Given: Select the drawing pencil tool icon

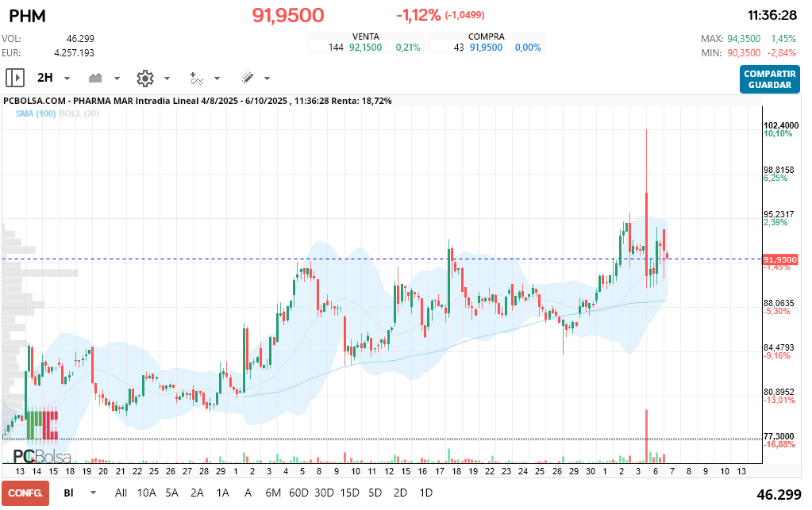Looking at the screenshot, I should [247, 78].
